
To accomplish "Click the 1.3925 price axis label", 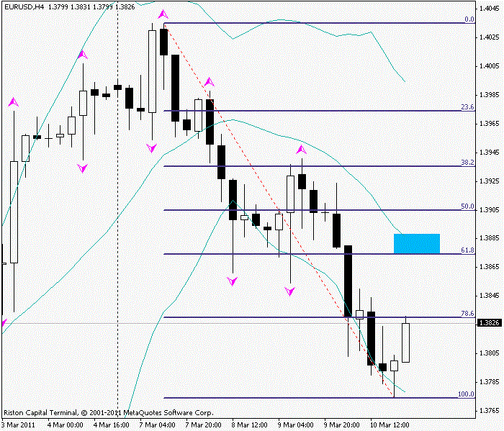I will pyautogui.click(x=489, y=181).
